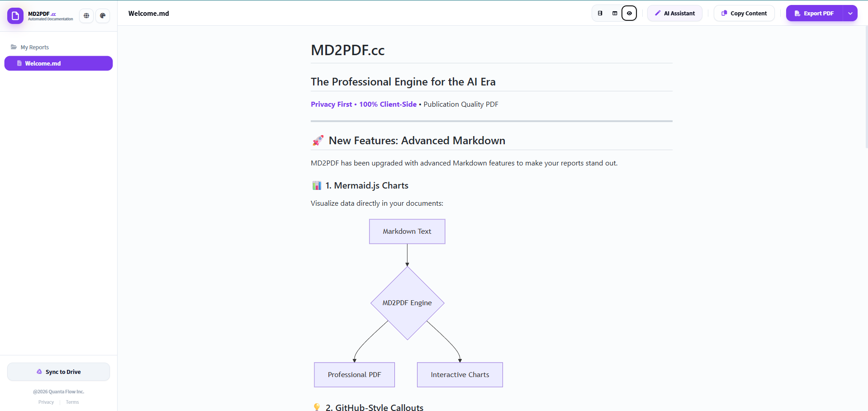Image resolution: width=868 pixels, height=411 pixels.
Task: Open the theme palette picker
Action: tap(103, 16)
